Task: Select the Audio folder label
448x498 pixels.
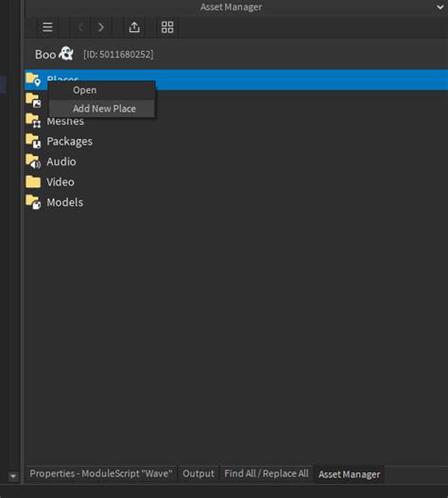Action: pos(61,162)
